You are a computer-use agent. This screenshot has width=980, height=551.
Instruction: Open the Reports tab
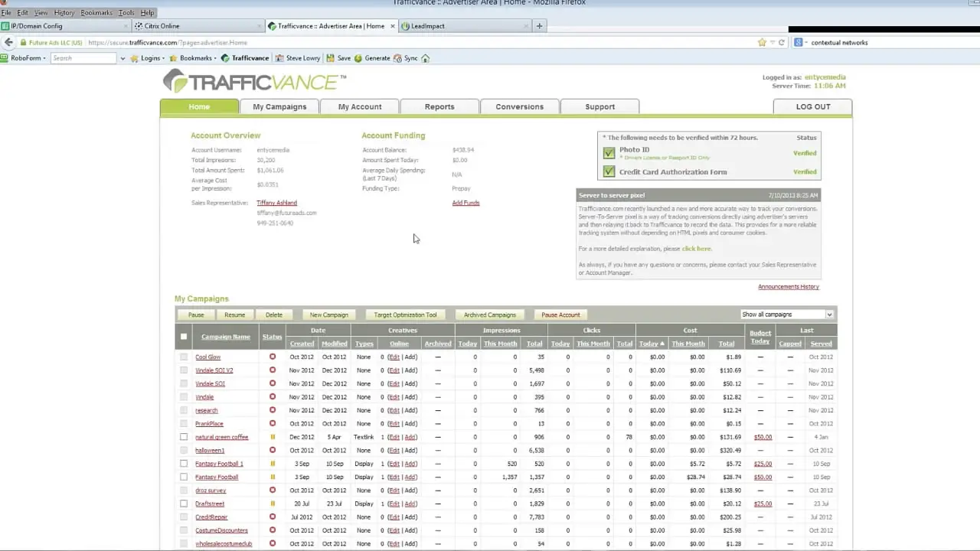click(x=439, y=106)
